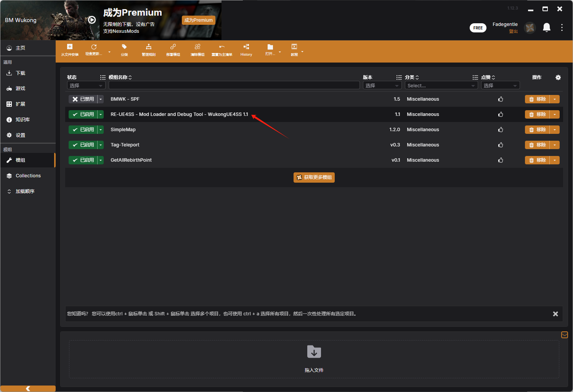Dismiss the 您知道吗 tip with X
The width and height of the screenshot is (573, 392).
[555, 314]
